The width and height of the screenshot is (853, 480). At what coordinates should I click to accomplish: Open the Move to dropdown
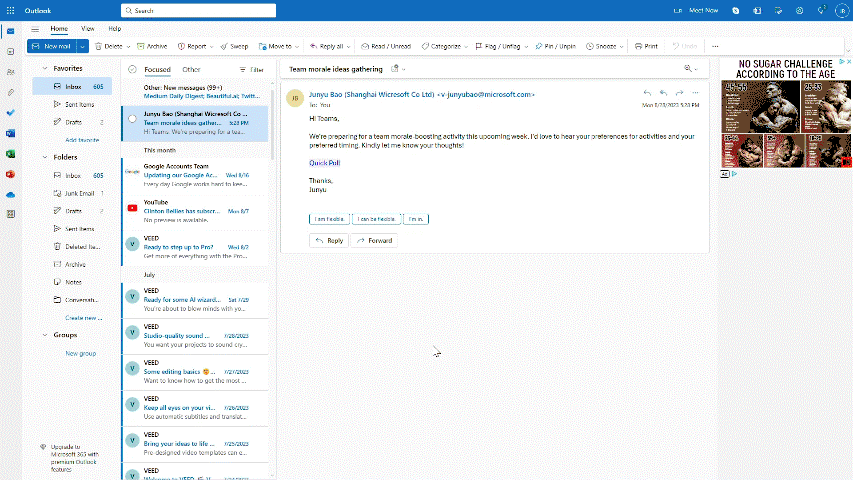pos(279,46)
